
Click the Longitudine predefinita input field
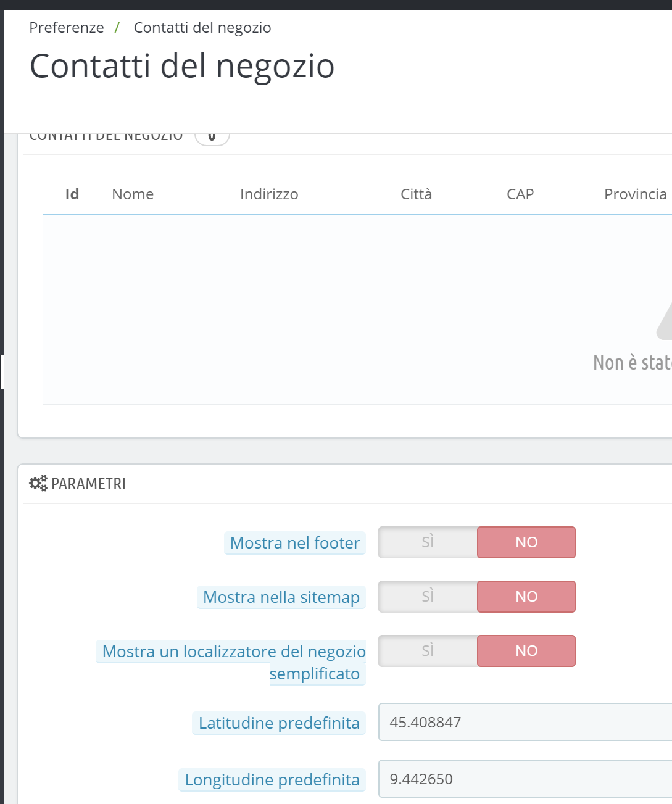click(525, 779)
